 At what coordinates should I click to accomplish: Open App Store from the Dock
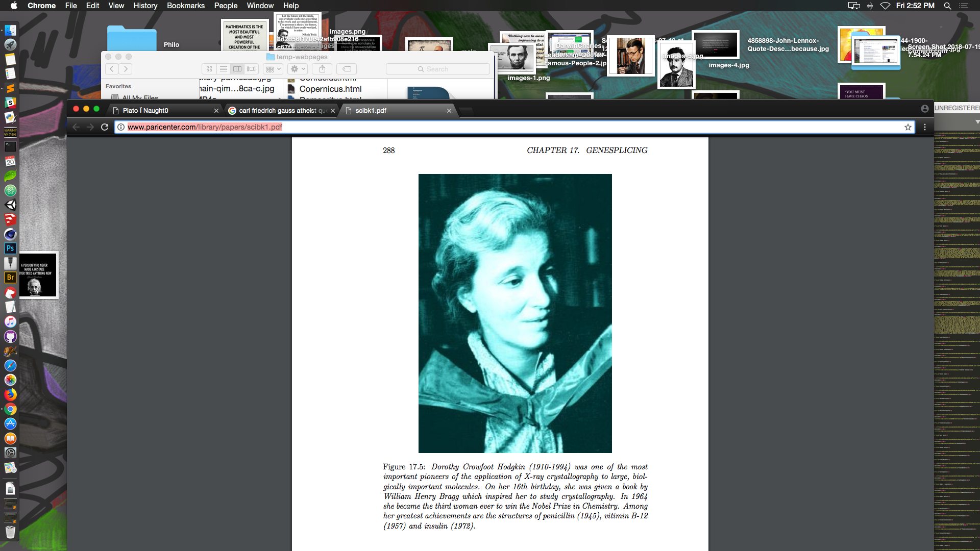click(10, 423)
